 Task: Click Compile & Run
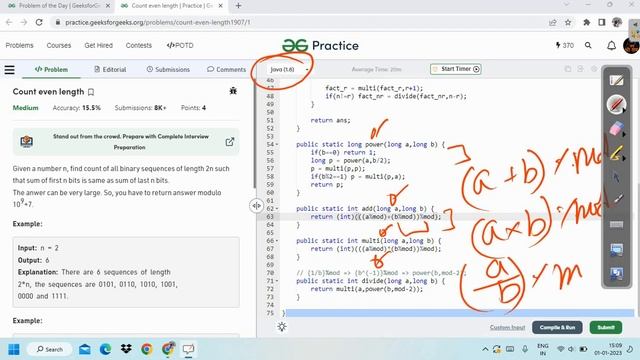[557, 327]
